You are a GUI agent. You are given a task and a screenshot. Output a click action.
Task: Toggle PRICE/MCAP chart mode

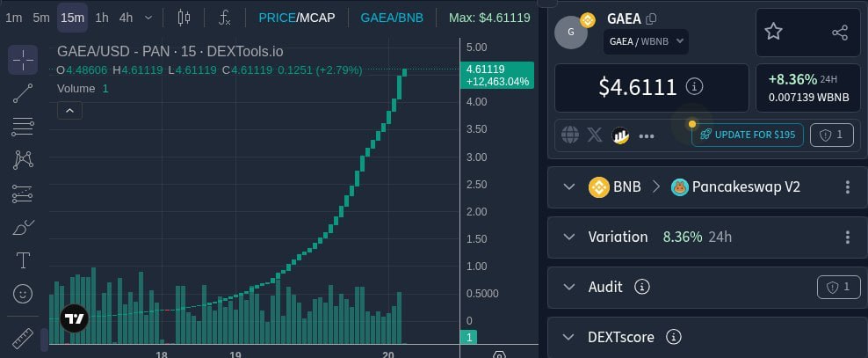pyautogui.click(x=297, y=18)
